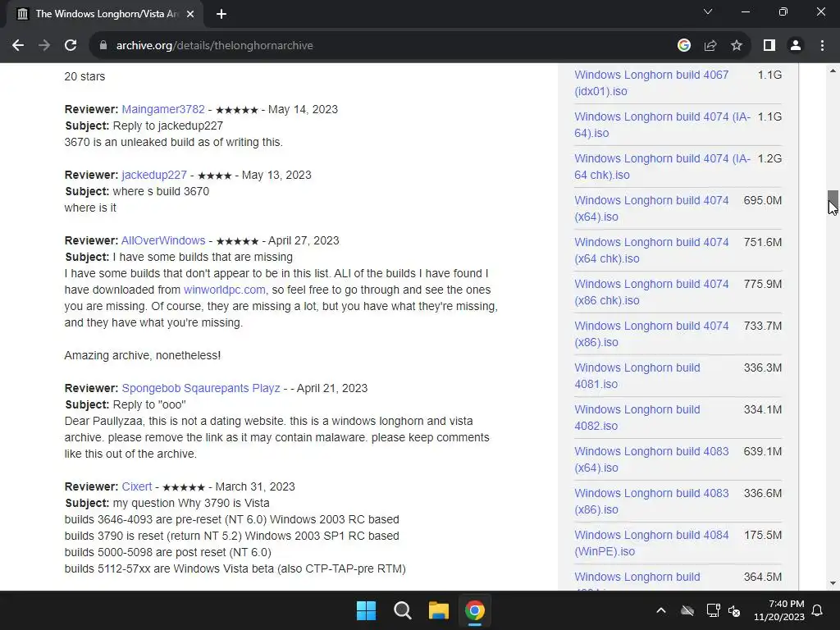Open the Chrome profile icon
The height and width of the screenshot is (630, 840).
tap(796, 46)
